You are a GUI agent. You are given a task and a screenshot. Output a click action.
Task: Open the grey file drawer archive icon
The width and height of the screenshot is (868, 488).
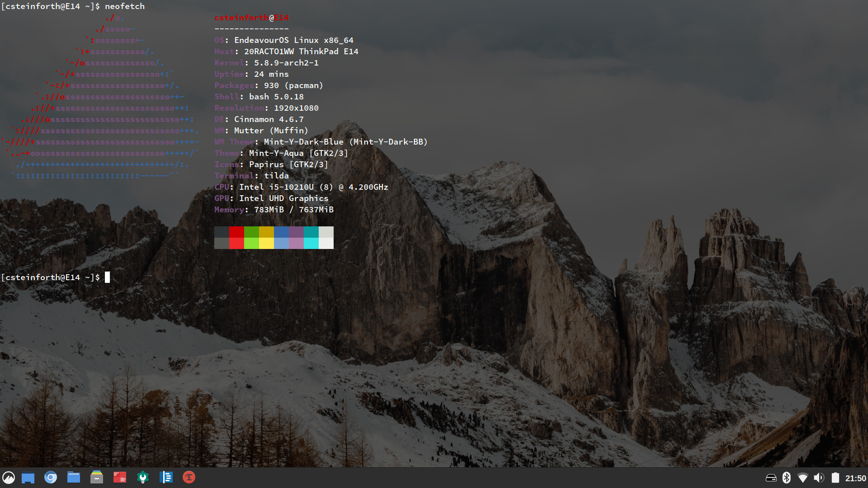pos(97,478)
